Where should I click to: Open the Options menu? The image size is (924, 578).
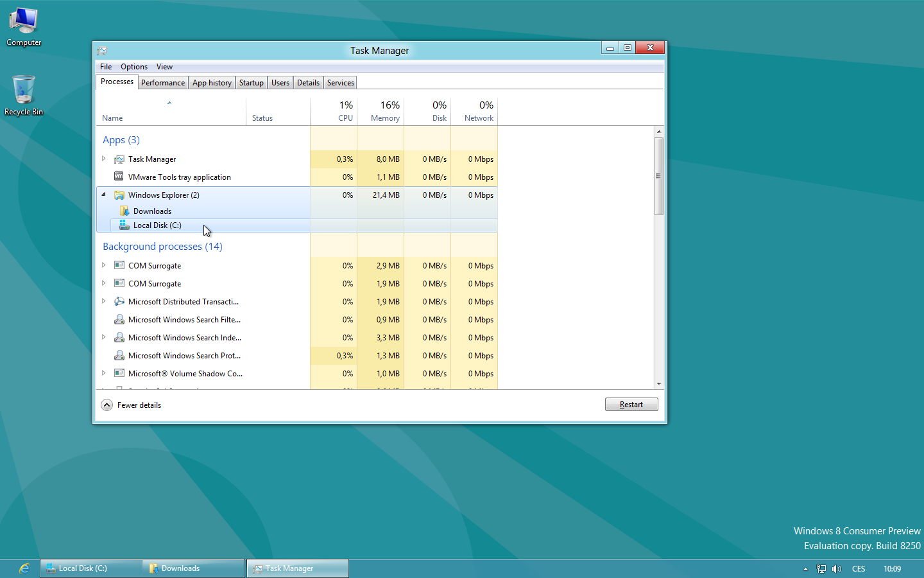coord(134,67)
